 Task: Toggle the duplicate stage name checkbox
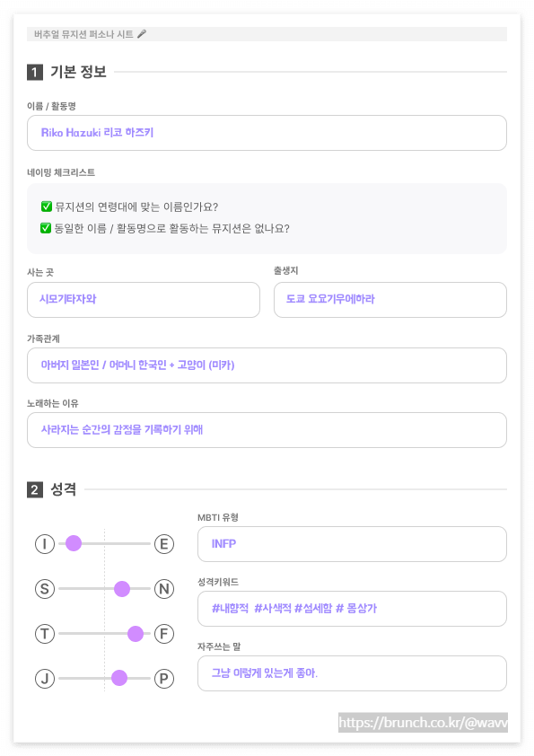click(46, 228)
